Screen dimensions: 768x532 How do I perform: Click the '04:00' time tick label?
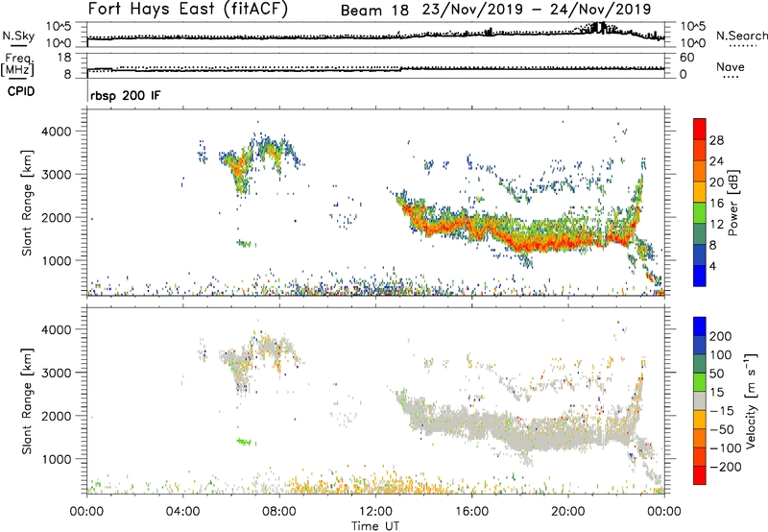click(182, 512)
